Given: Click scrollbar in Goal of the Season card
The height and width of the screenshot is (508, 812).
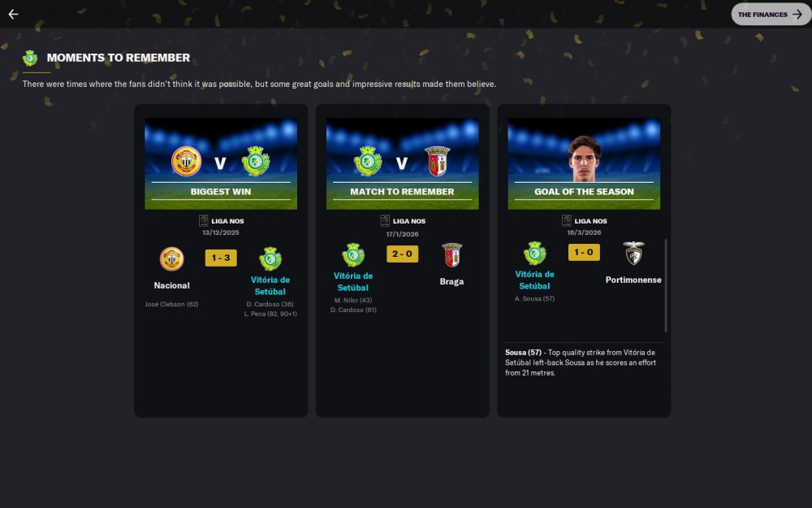Looking at the screenshot, I should coord(666,285).
